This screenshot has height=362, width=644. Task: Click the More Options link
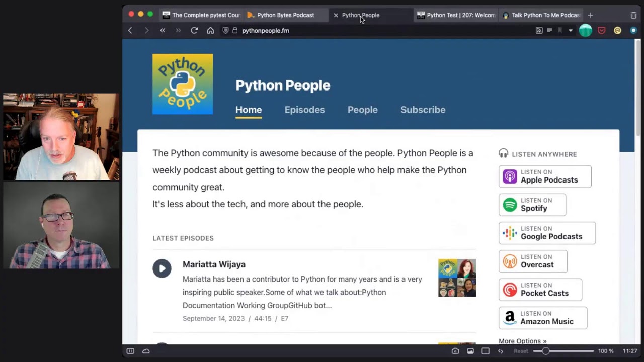(x=522, y=341)
